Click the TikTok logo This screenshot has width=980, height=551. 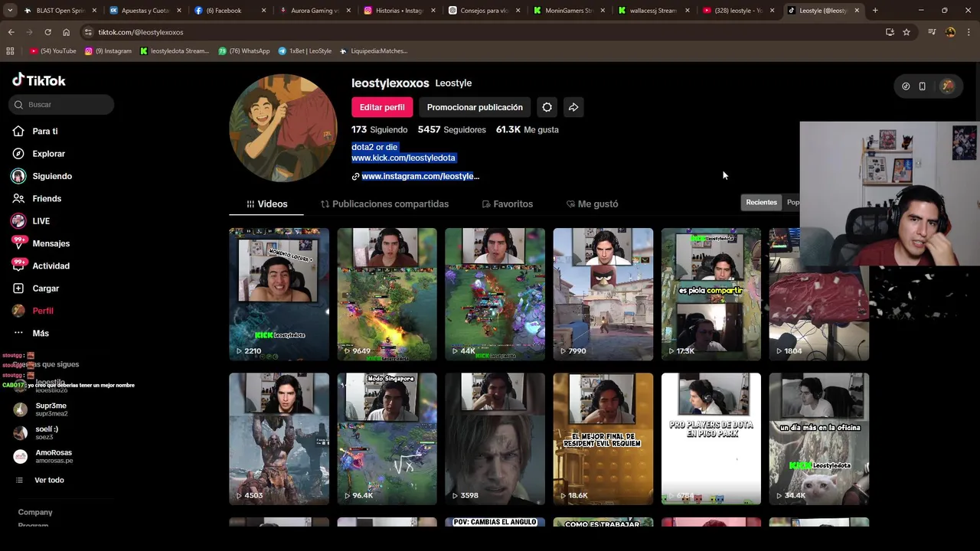(39, 80)
